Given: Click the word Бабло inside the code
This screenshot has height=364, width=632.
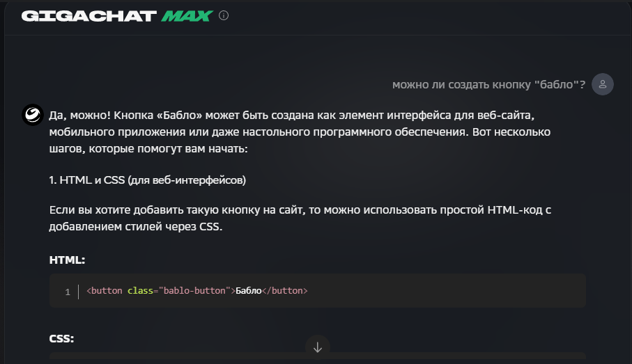Looking at the screenshot, I should [248, 291].
